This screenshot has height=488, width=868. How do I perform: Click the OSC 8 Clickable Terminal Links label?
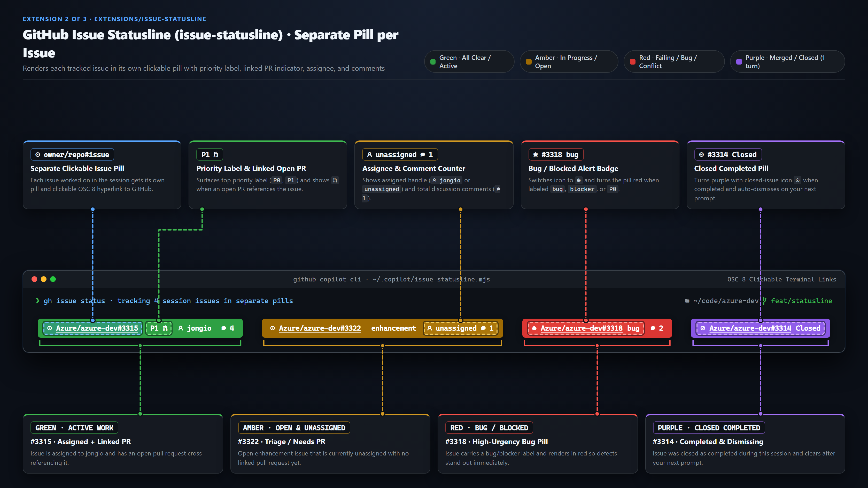(781, 279)
